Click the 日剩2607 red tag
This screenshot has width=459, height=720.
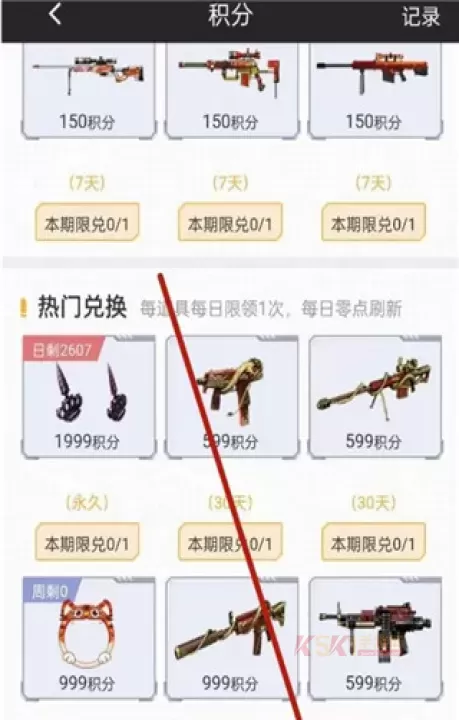63,349
